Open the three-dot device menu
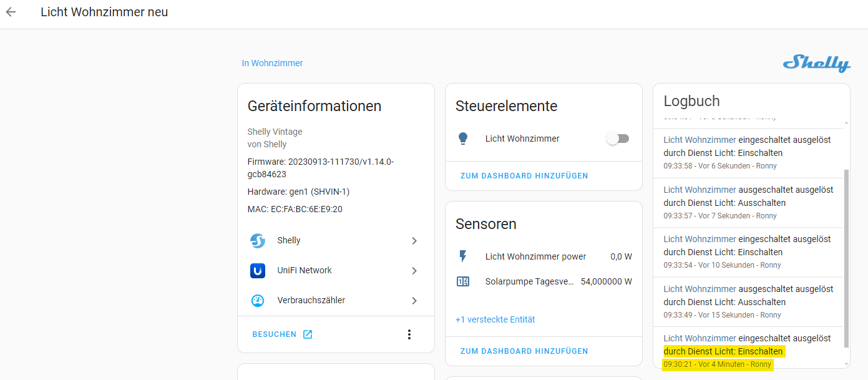Image resolution: width=868 pixels, height=380 pixels. pyautogui.click(x=409, y=334)
